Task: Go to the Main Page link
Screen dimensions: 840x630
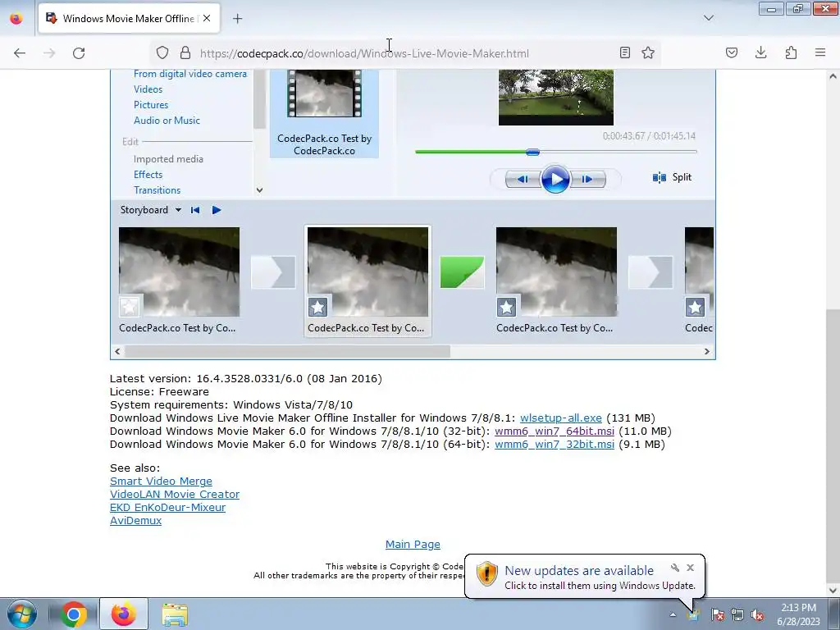Action: [x=413, y=545]
